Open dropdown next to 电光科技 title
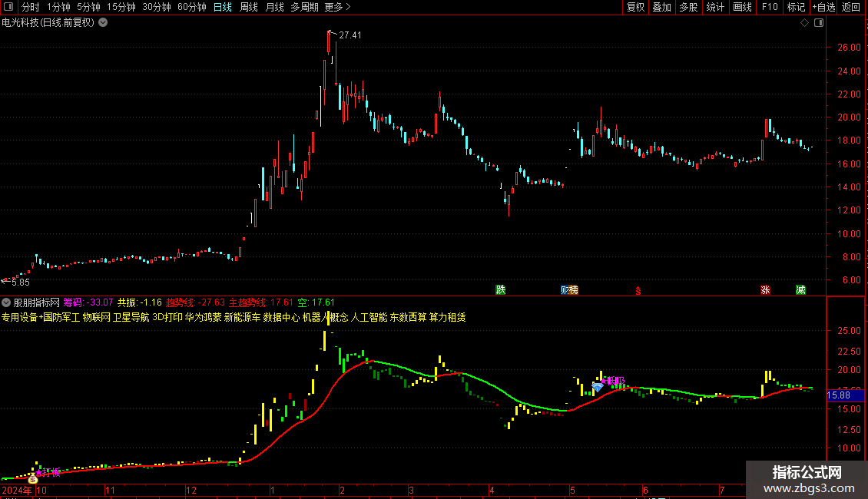The image size is (868, 499). pyautogui.click(x=103, y=23)
